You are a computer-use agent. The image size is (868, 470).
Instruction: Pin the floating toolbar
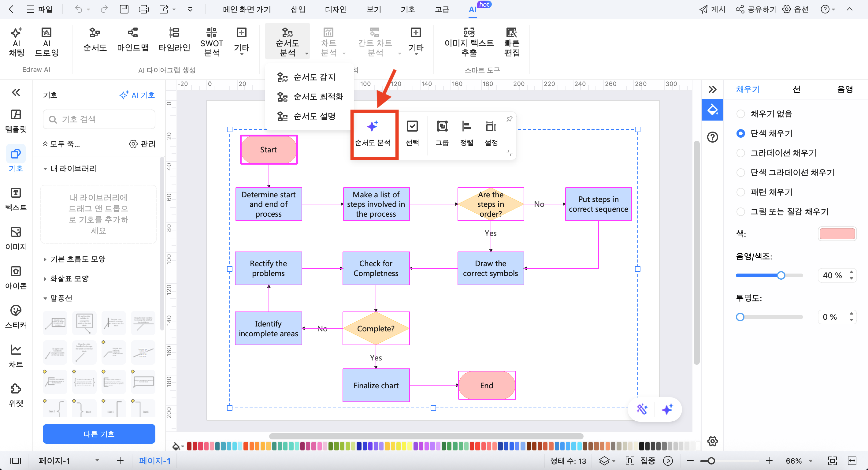point(509,119)
